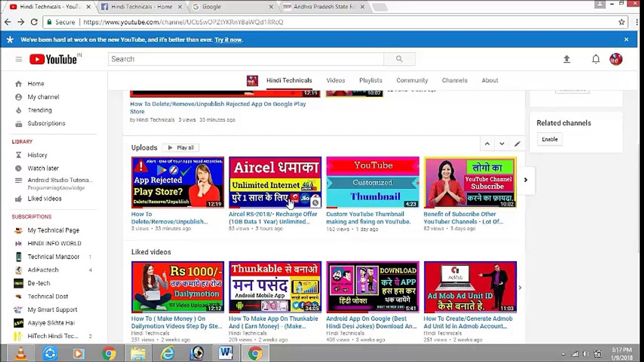
Task: Open My channel in the sidebar
Action: 43,97
